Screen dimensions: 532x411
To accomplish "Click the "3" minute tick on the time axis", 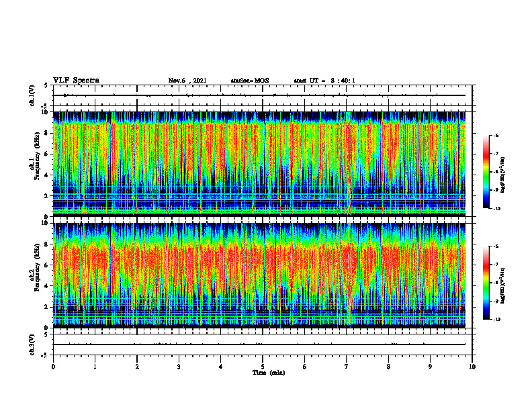I will coord(179,367).
